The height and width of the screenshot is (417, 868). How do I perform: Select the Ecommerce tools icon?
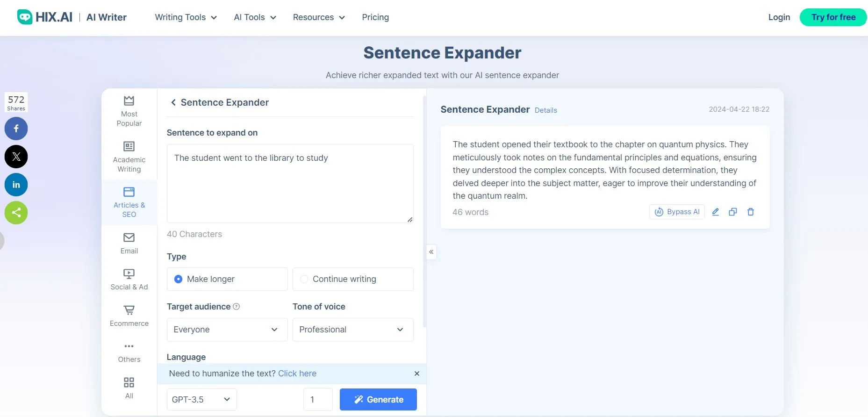129,310
